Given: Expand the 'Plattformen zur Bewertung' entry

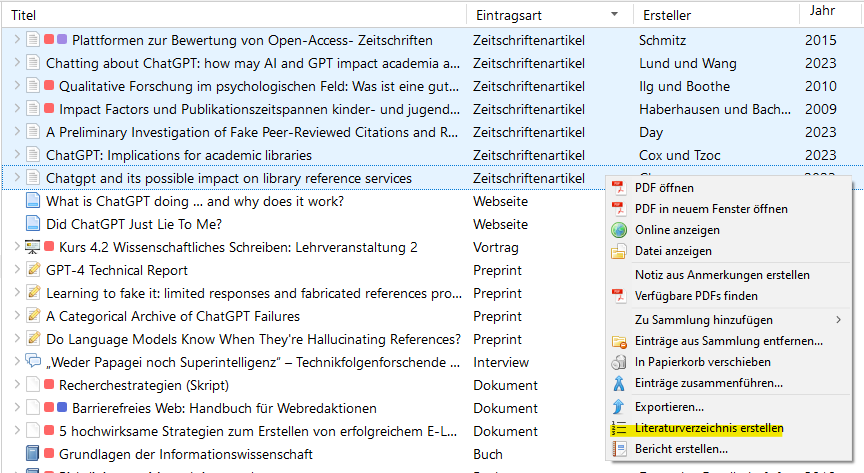Looking at the screenshot, I should point(17,40).
